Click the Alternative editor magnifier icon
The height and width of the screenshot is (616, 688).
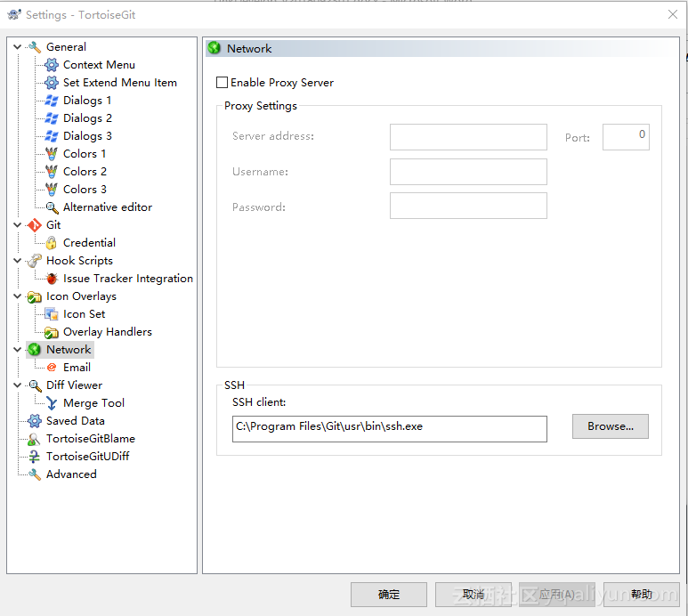point(52,207)
